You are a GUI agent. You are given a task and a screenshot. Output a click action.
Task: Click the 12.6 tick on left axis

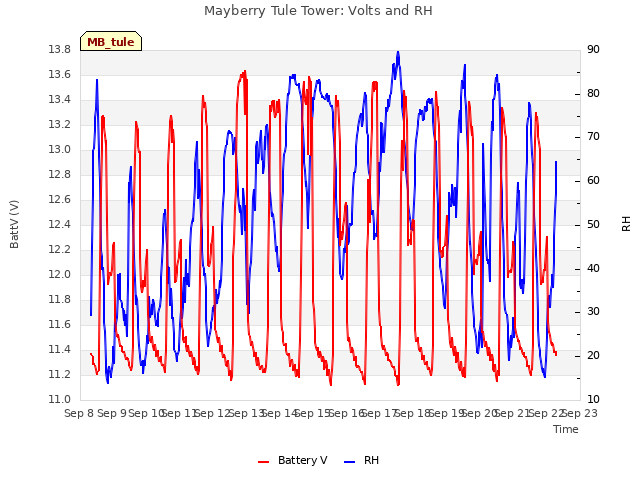tap(60, 200)
